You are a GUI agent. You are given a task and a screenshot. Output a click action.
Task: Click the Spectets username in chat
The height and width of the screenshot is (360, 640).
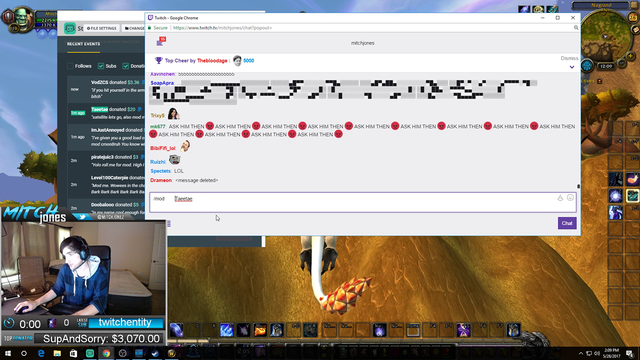[x=160, y=171]
